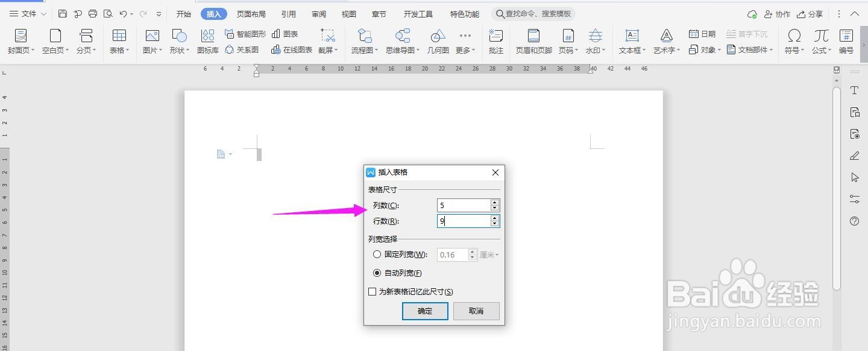Confirm the dialog with 确定
Viewport: 868px width, 351px height.
[425, 311]
